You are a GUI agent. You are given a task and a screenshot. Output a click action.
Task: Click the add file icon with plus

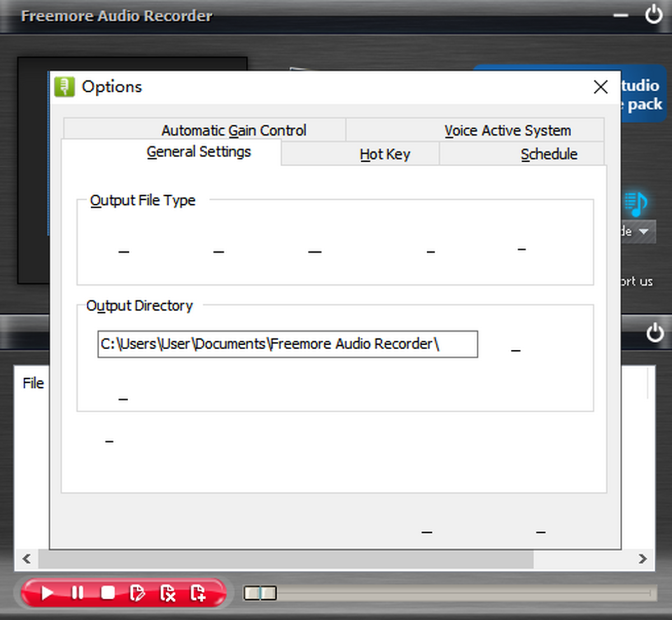(198, 593)
